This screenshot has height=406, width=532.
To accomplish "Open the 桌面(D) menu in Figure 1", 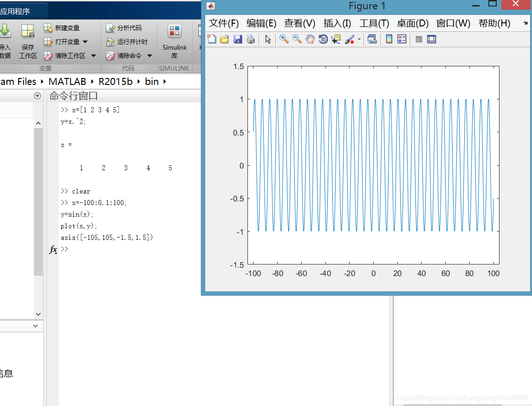I will click(x=413, y=23).
